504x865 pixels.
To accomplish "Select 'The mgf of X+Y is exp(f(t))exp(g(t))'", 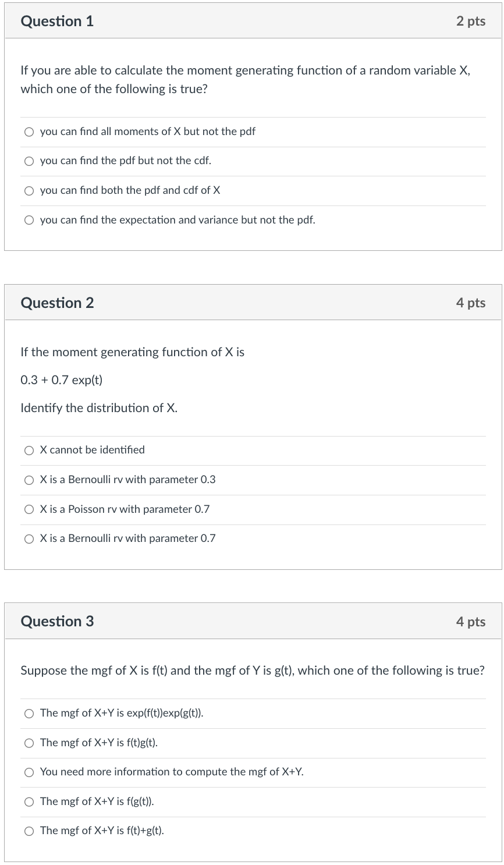I will 29,712.
